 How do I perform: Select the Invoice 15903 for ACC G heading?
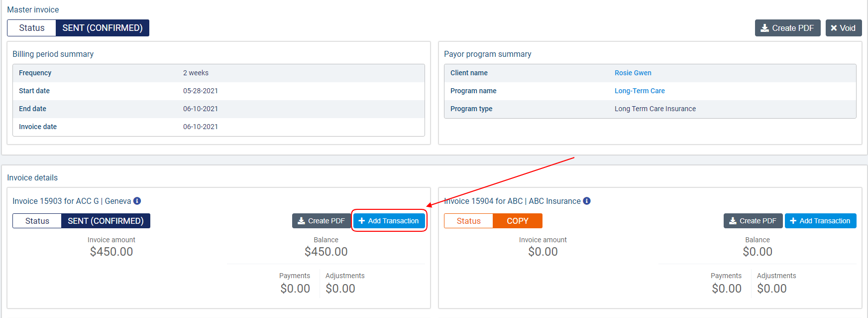tap(72, 201)
